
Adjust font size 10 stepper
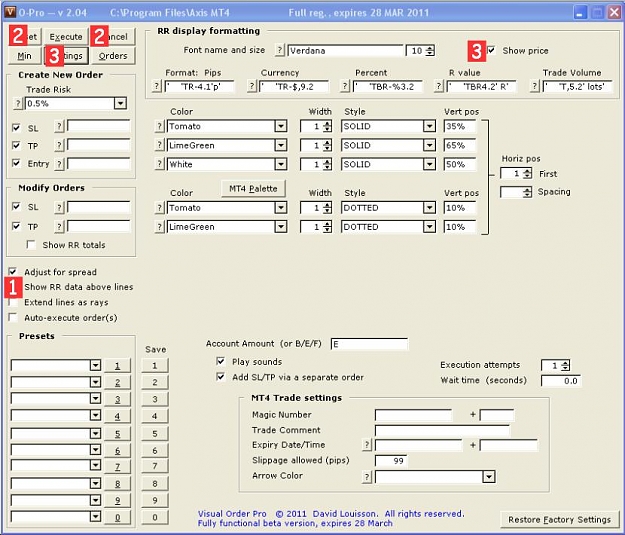click(x=430, y=51)
